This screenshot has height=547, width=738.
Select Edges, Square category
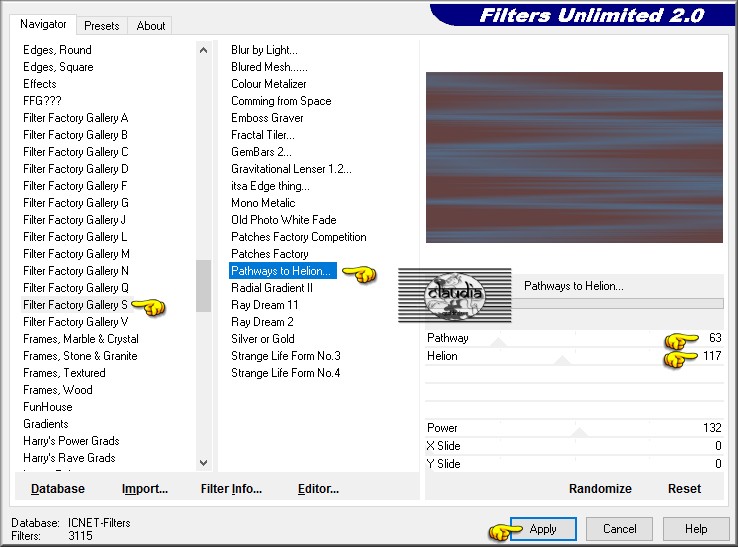58,67
